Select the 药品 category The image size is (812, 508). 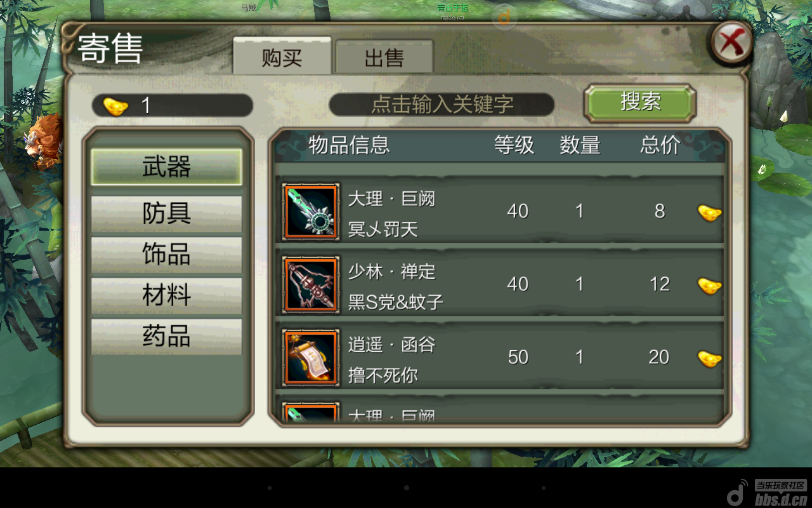tap(166, 337)
